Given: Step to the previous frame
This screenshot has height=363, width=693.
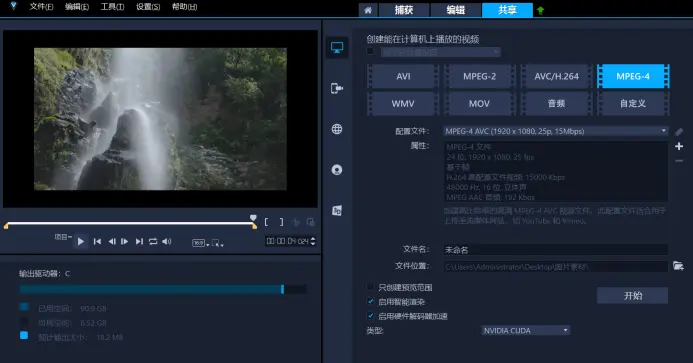Looking at the screenshot, I should click(x=112, y=241).
